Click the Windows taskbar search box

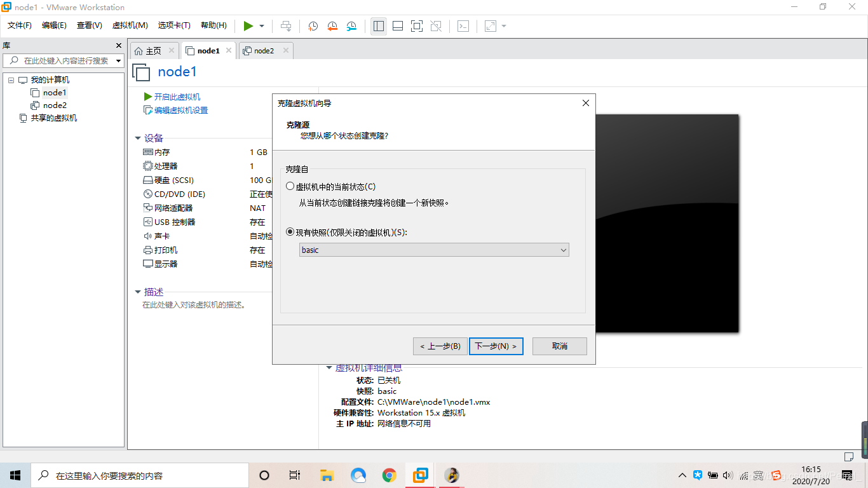(x=140, y=475)
